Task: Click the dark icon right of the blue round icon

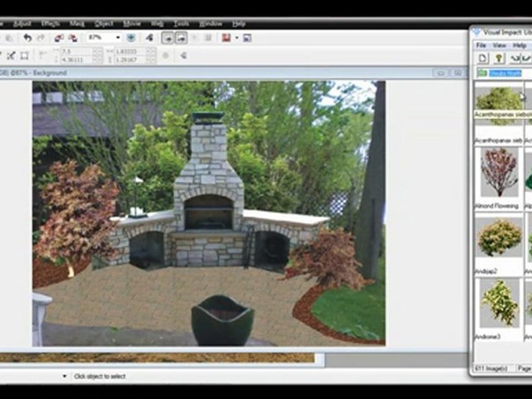Action: coord(149,38)
